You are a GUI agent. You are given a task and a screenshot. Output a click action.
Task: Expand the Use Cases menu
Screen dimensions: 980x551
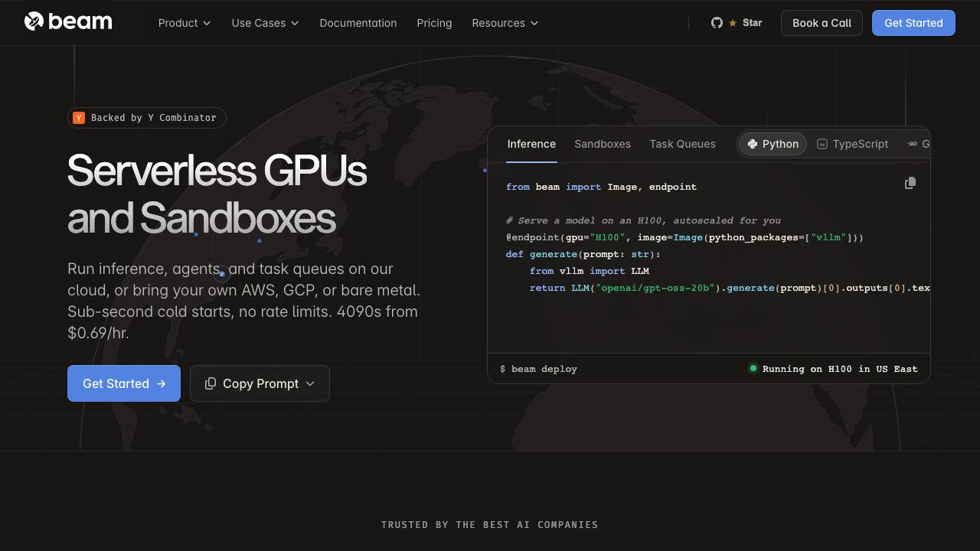(265, 23)
